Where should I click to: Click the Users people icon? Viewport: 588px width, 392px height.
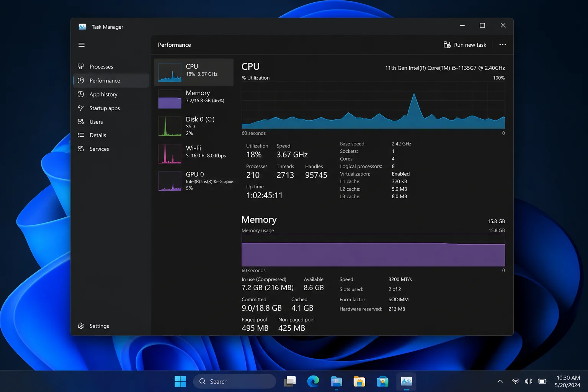[81, 122]
